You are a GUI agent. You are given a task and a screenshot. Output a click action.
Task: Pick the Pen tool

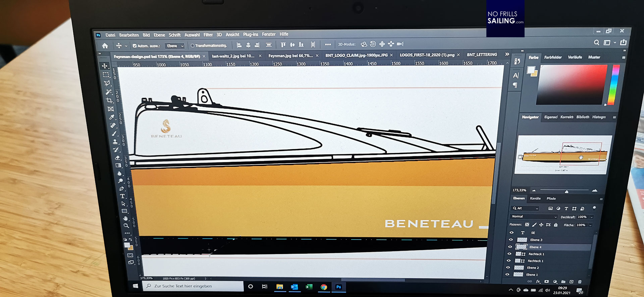click(121, 188)
